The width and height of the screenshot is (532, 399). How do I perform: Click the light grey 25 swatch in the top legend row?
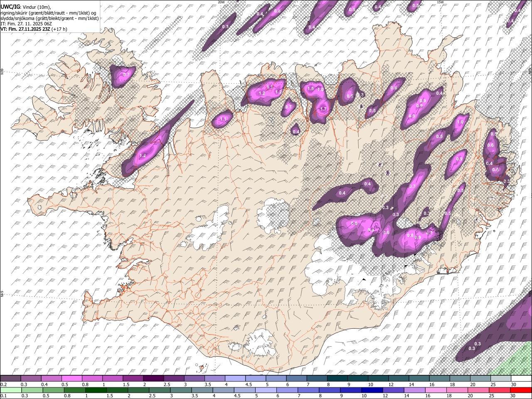click(501, 378)
